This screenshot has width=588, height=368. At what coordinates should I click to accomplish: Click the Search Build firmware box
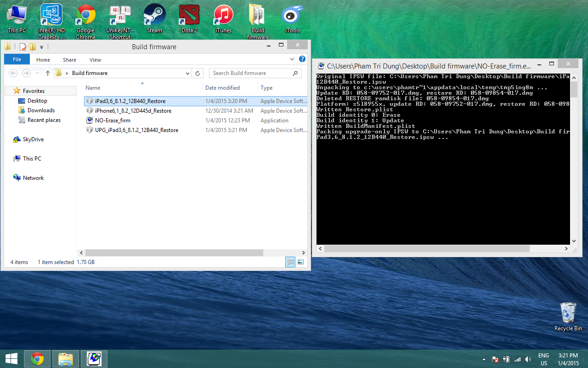coord(250,73)
